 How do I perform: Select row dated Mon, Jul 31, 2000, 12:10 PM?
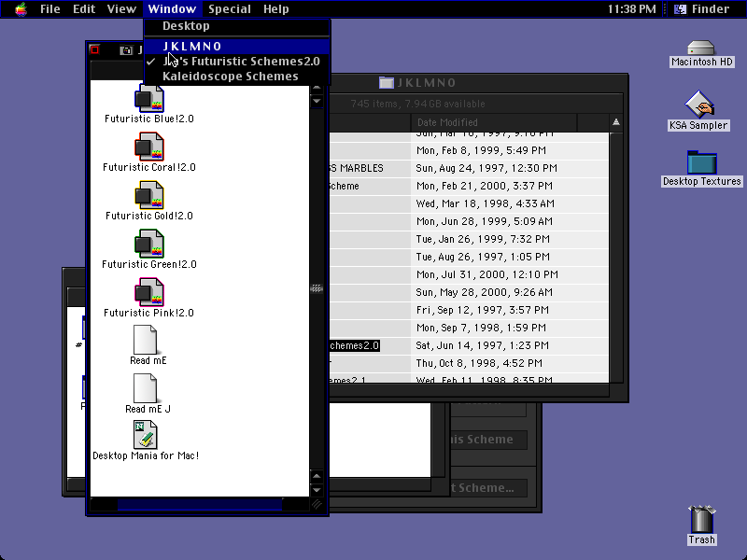coord(469,274)
